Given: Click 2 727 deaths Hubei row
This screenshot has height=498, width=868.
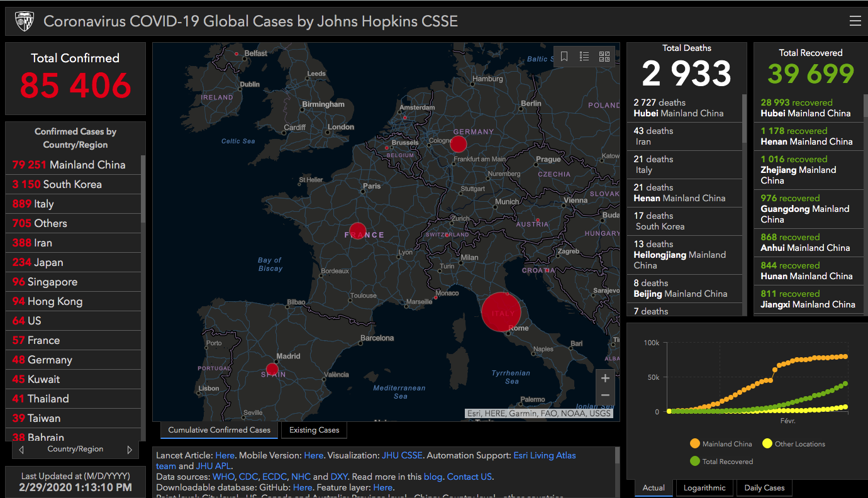Looking at the screenshot, I should coord(684,108).
